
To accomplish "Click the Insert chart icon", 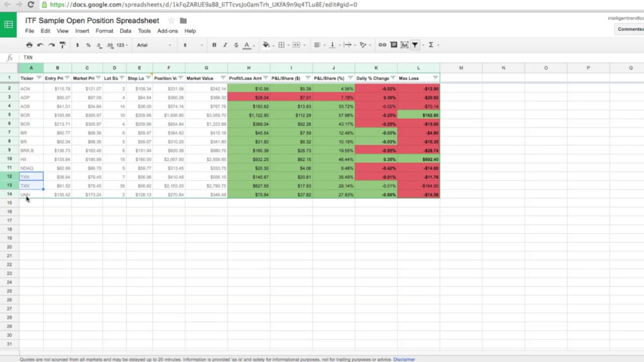I will [x=404, y=45].
